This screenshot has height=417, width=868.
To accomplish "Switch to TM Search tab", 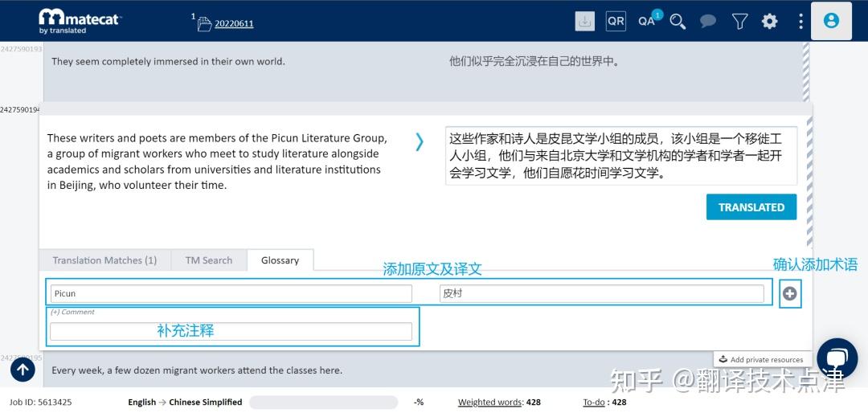I will 209,260.
